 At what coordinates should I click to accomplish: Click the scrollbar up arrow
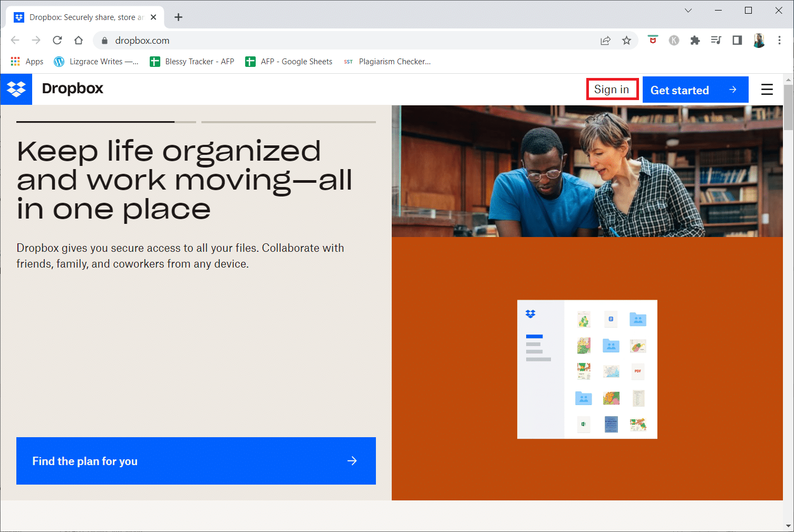tap(788, 80)
